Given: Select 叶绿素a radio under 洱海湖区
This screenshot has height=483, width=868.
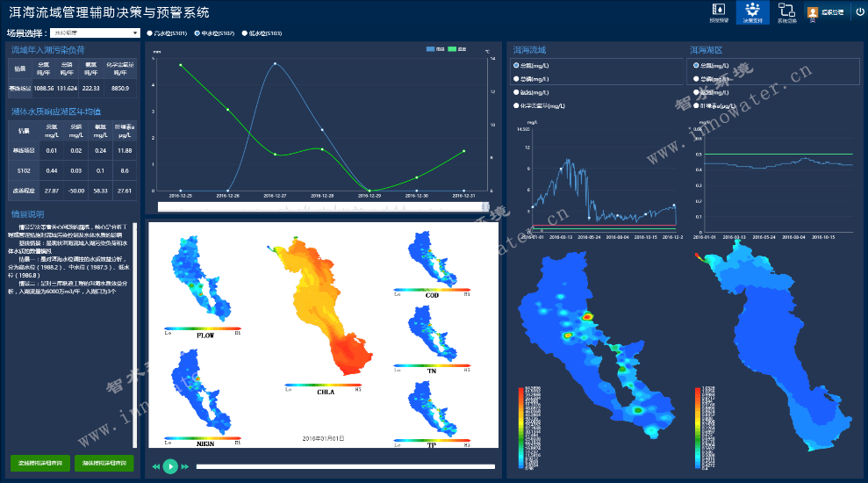Looking at the screenshot, I should 697,105.
